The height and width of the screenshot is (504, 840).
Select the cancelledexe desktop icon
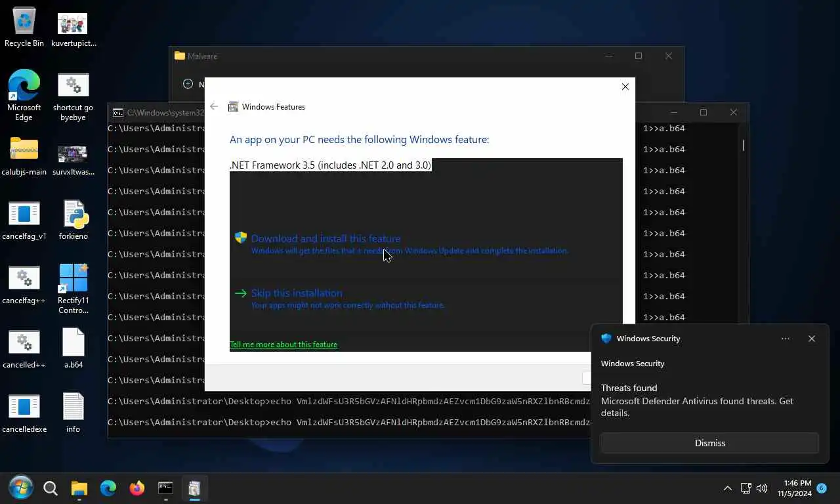coord(24,413)
